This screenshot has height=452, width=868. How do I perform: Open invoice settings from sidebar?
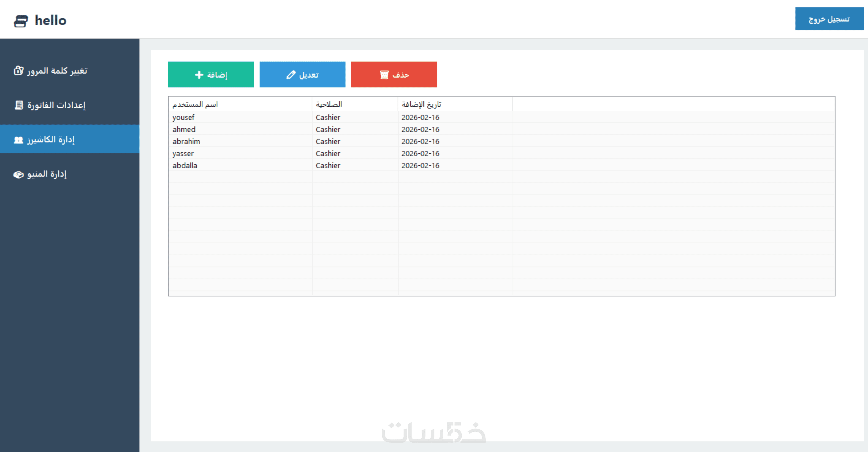56,105
